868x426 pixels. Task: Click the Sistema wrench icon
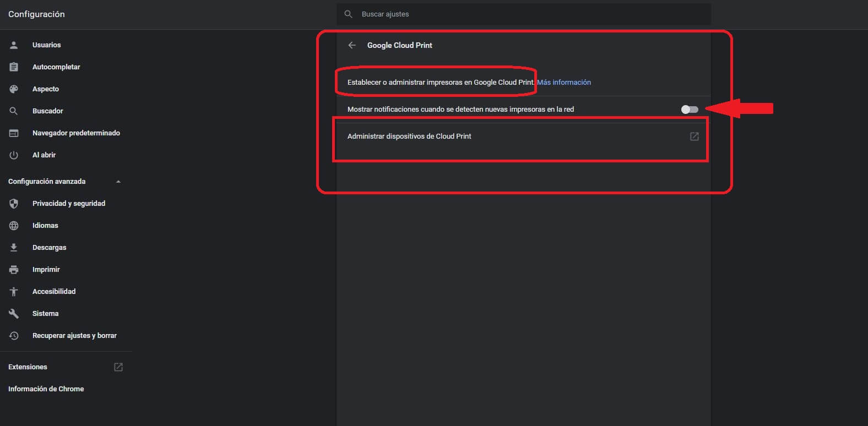click(14, 314)
